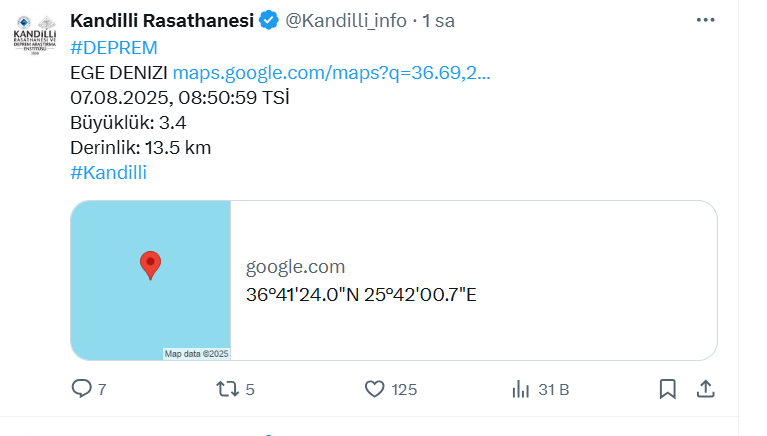The height and width of the screenshot is (436, 767).
Task: Click the blue verified badge
Action: click(269, 21)
